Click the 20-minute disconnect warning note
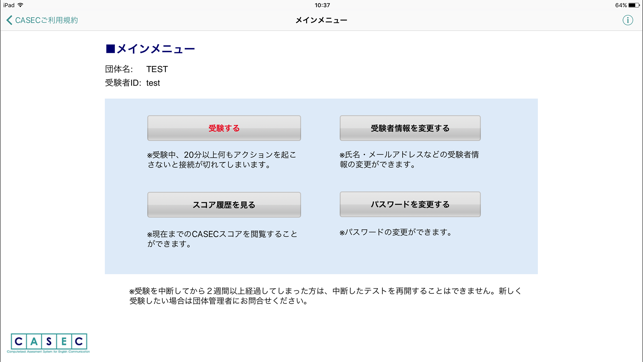Viewport: 643px width, 362px height. tap(222, 159)
